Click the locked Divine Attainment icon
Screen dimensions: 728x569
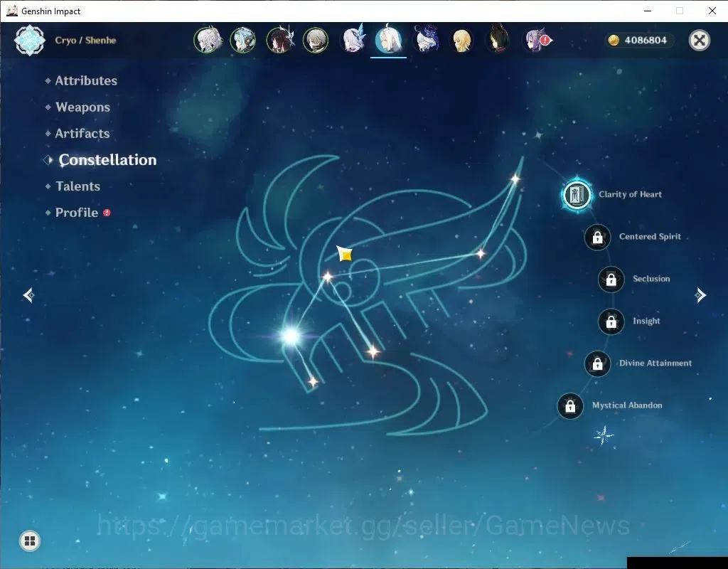coord(597,363)
